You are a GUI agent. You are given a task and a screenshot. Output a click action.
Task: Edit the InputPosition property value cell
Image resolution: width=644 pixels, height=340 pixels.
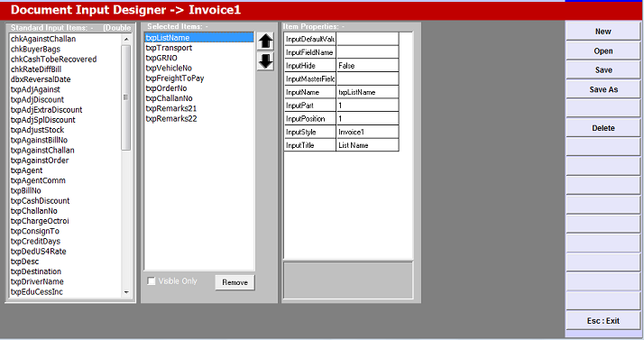click(367, 119)
